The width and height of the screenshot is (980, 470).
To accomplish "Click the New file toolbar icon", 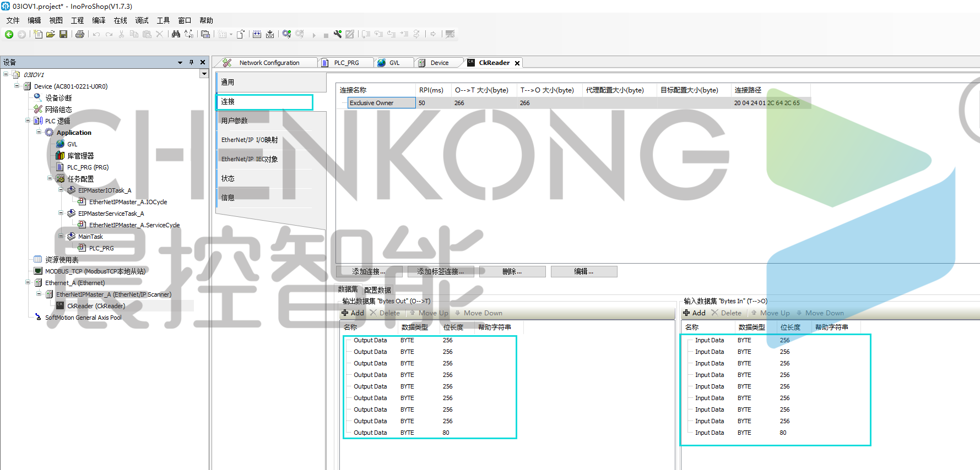I will pyautogui.click(x=37, y=34).
